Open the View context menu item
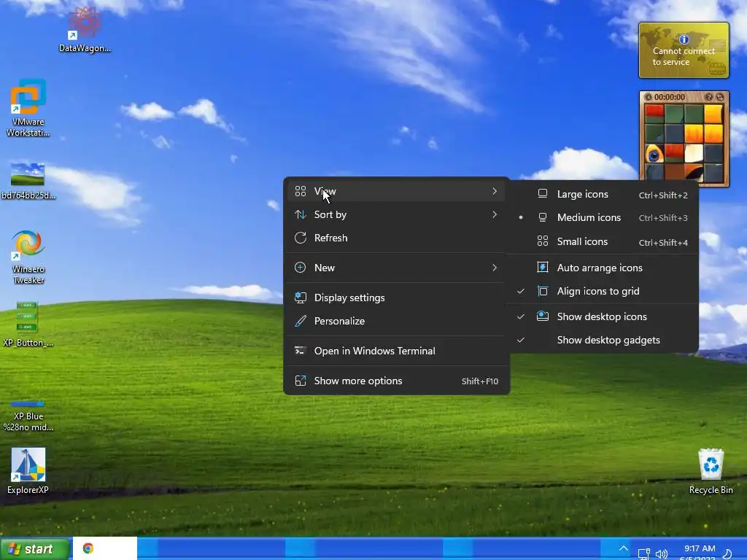Screen dimensions: 747x560 396,191
